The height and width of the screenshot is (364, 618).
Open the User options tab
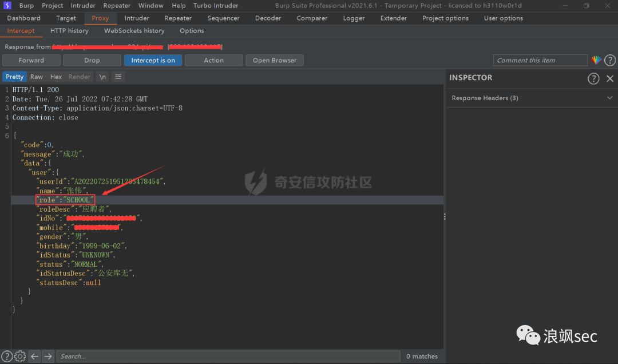[x=504, y=18]
